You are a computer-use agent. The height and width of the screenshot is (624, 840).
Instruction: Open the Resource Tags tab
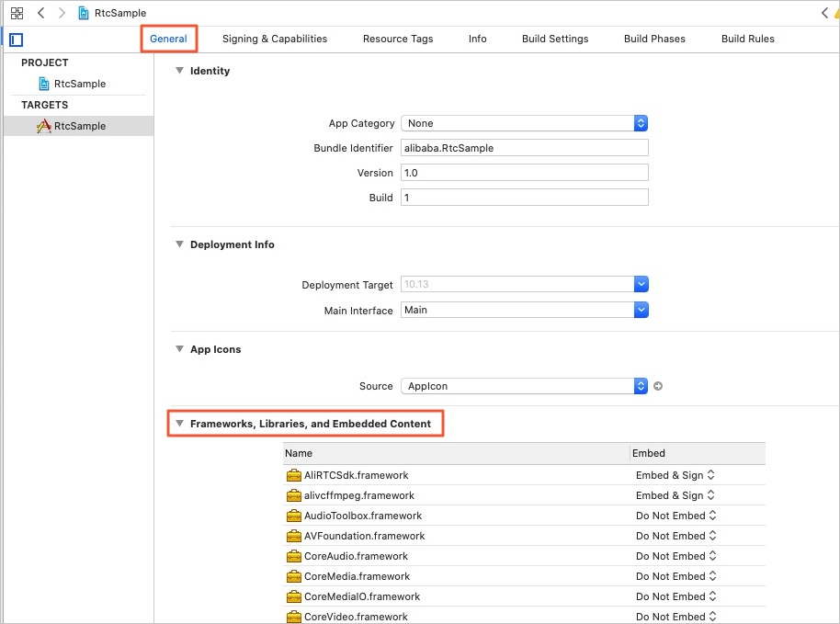pos(398,39)
